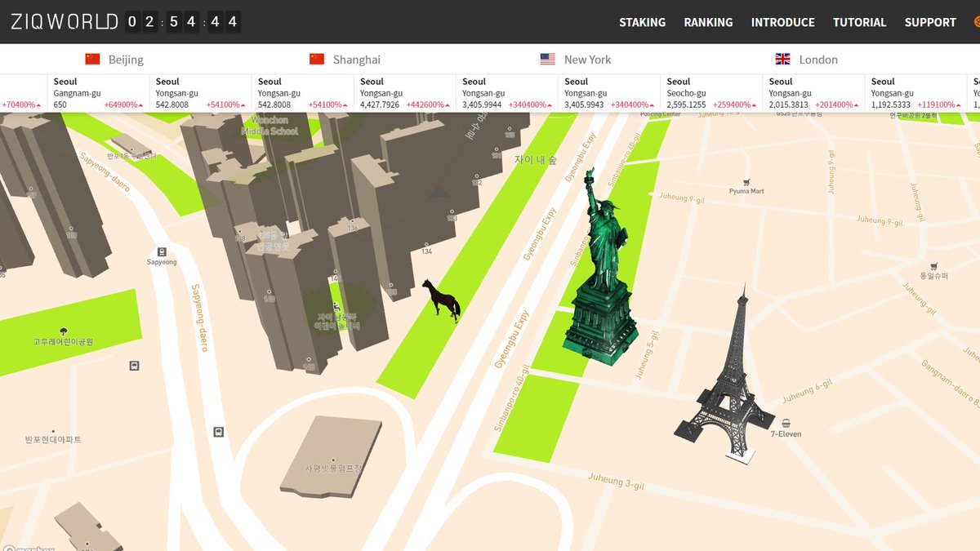Click the Wonchon Middle School label
The image size is (980, 551).
pyautogui.click(x=269, y=126)
